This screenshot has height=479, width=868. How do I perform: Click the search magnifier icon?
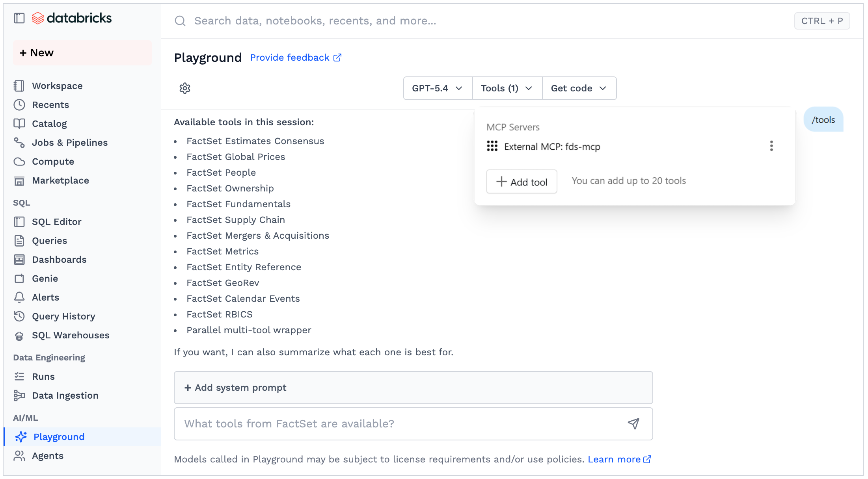click(x=180, y=21)
